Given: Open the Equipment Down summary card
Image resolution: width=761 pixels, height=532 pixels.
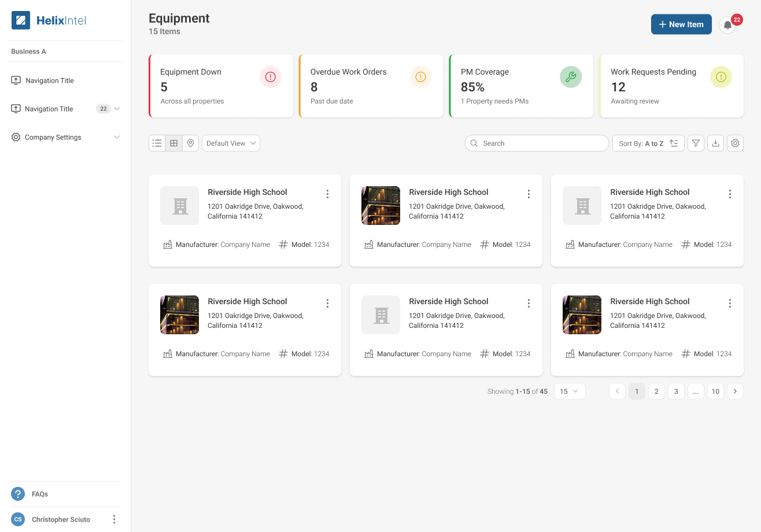Looking at the screenshot, I should click(x=221, y=86).
